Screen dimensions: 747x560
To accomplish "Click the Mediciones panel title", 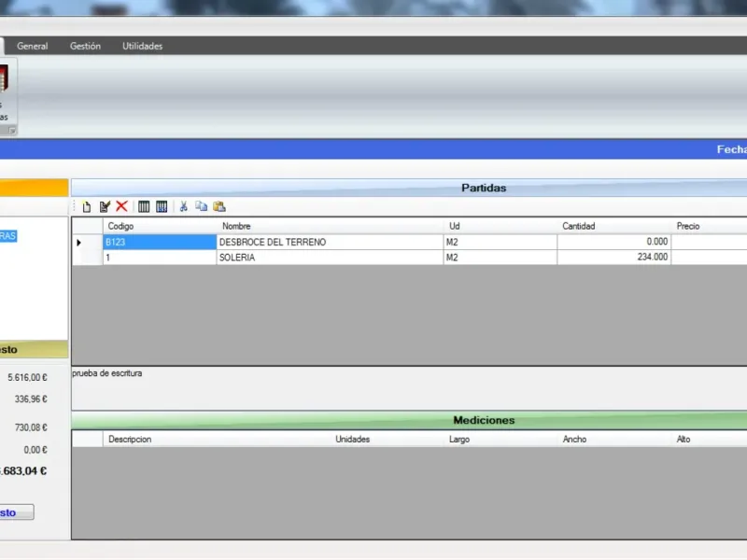I will tap(484, 420).
